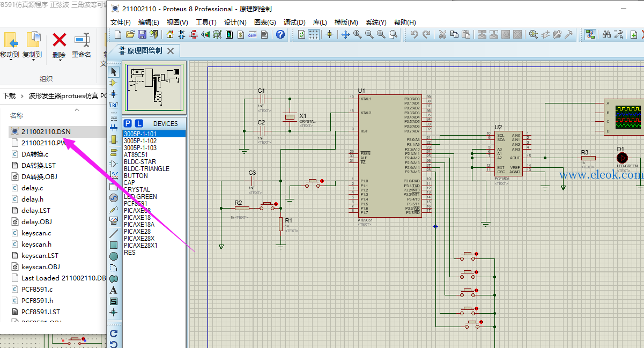
Task: Rotate clockwise button in left toolbar
Action: pyautogui.click(x=114, y=333)
